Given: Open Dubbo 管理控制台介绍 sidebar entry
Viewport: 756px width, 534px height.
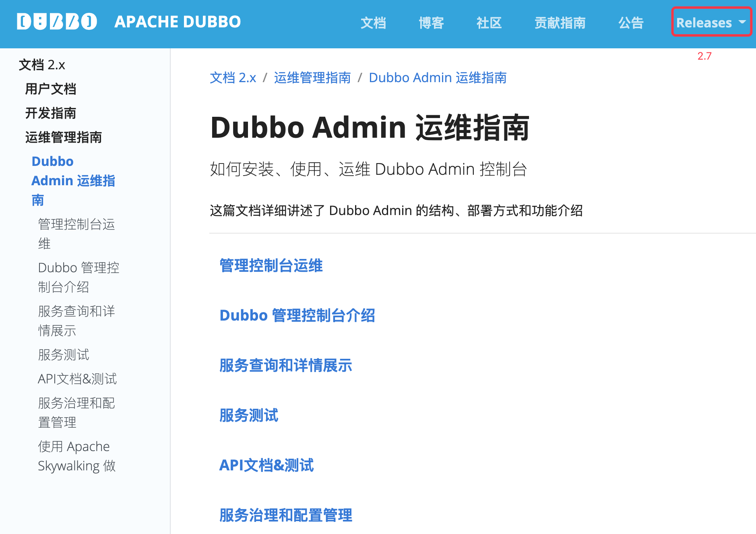Looking at the screenshot, I should pyautogui.click(x=78, y=277).
